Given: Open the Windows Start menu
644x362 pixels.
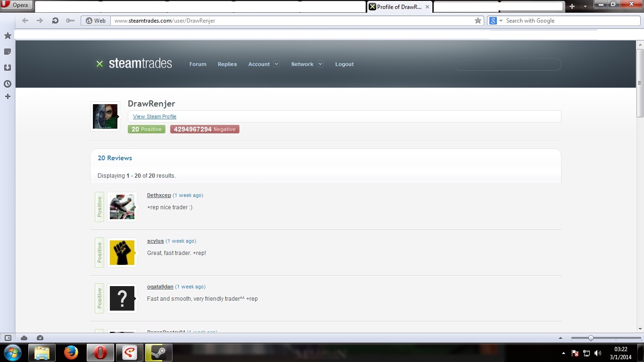Looking at the screenshot, I should 12,353.
